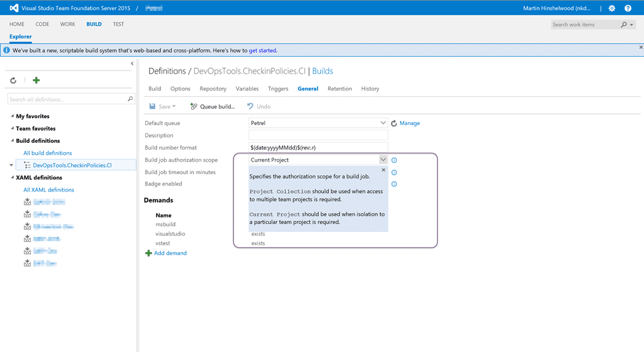This screenshot has height=352, width=644.
Task: Collapse the left definitions panel
Action: (x=132, y=63)
